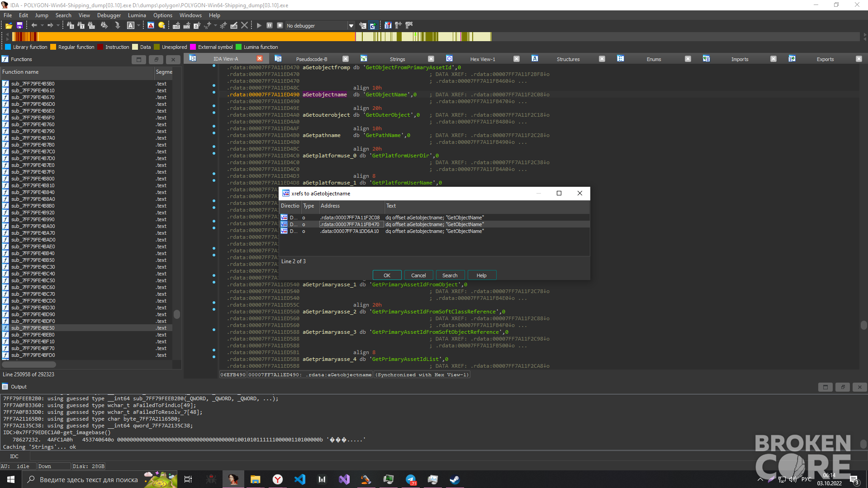Select function sub_7FF79FE4BE50 in Functions list
Viewport: 868px width, 488px height.
[86, 328]
